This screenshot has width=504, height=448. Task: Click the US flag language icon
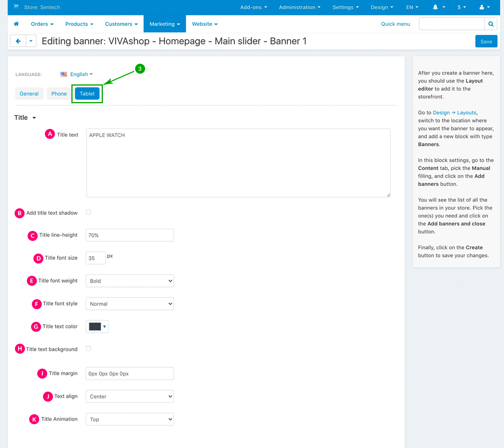[64, 74]
